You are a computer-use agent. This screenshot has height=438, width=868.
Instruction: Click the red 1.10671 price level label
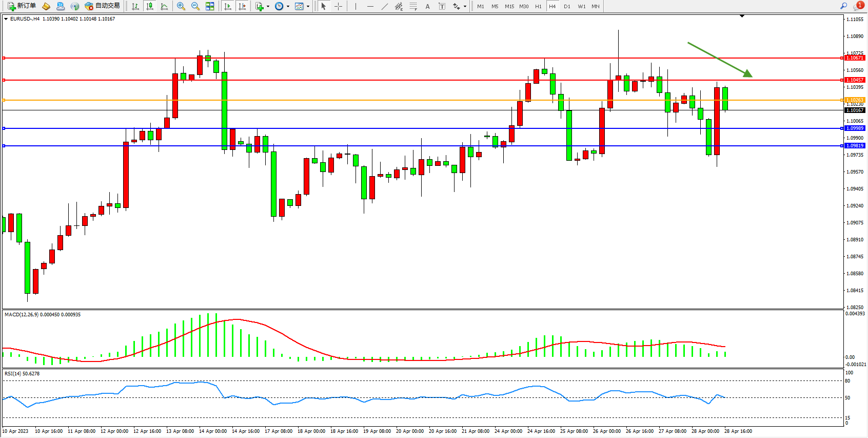(855, 58)
